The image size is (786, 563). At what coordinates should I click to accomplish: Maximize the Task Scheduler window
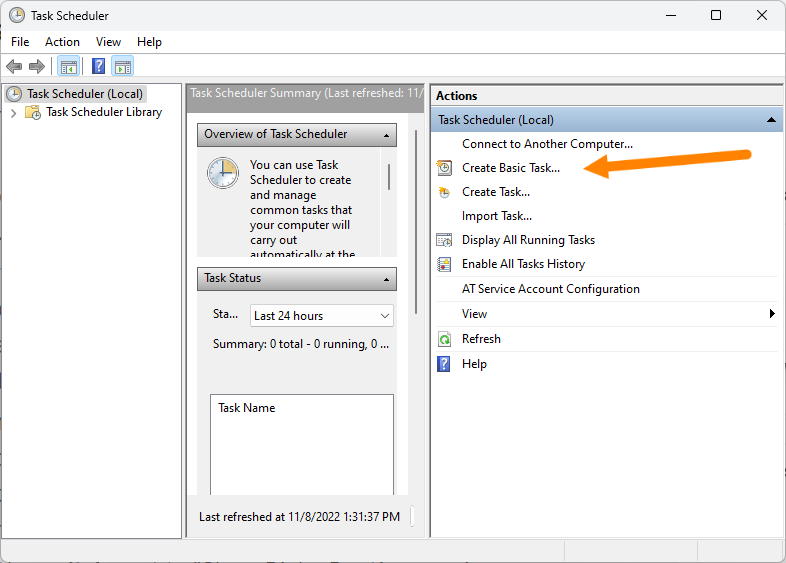click(x=716, y=16)
